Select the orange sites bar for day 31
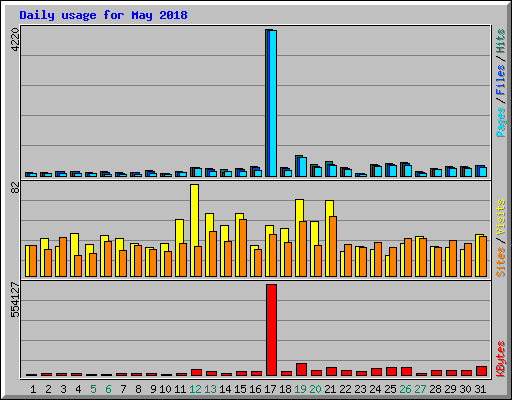Screen dimensions: 512x400 483,257
